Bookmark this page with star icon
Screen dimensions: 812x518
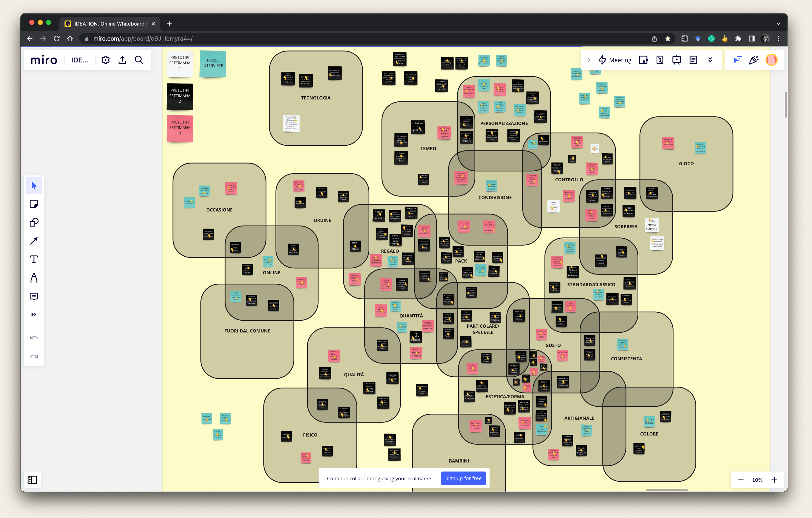pyautogui.click(x=668, y=38)
